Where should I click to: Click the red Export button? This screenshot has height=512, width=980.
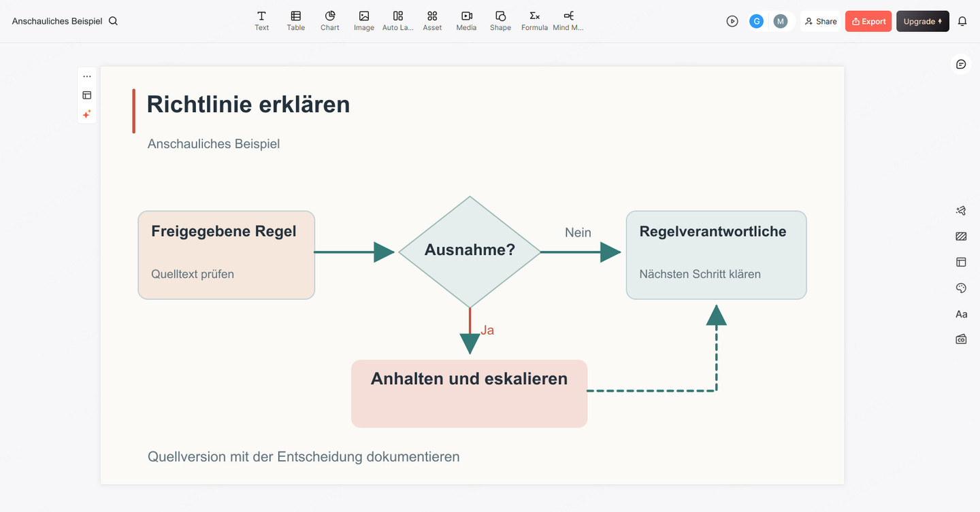(868, 21)
